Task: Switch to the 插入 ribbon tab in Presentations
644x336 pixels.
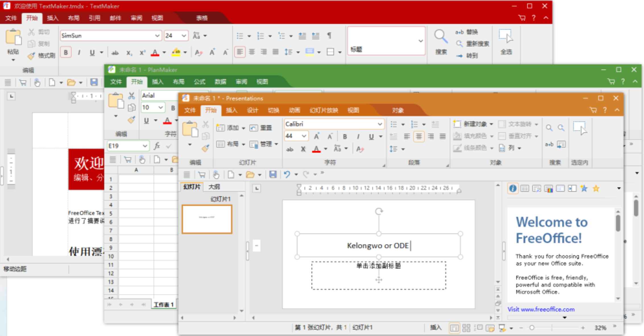Action: [x=231, y=110]
